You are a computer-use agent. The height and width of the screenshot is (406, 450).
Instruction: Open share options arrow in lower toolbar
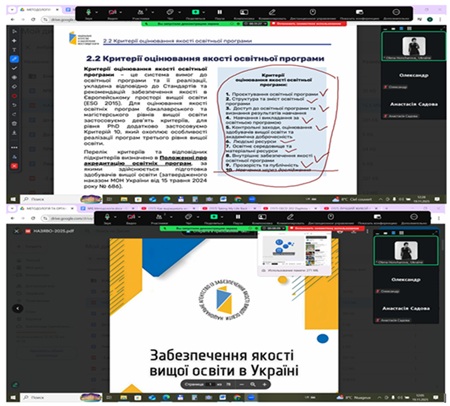222,217
